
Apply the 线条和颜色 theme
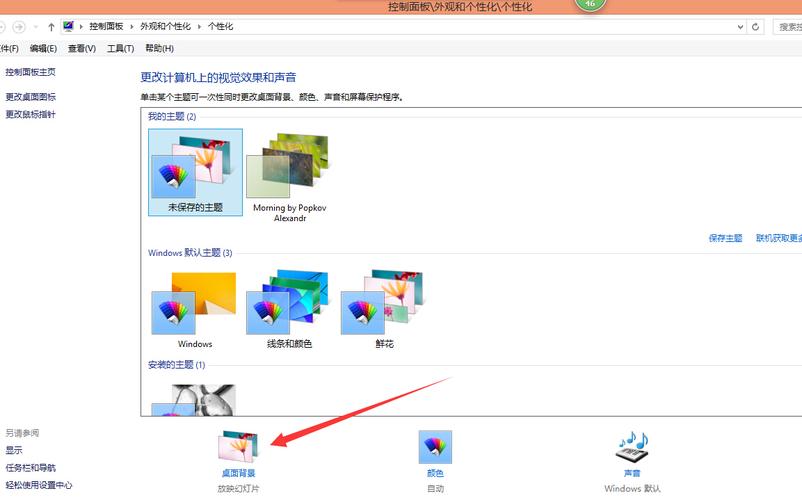pyautogui.click(x=289, y=308)
